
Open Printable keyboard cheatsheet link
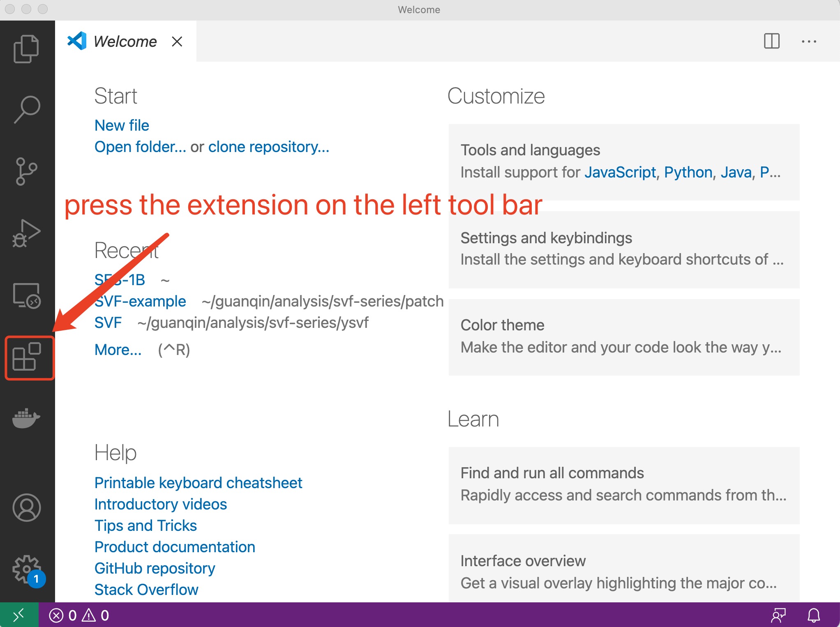point(198,483)
